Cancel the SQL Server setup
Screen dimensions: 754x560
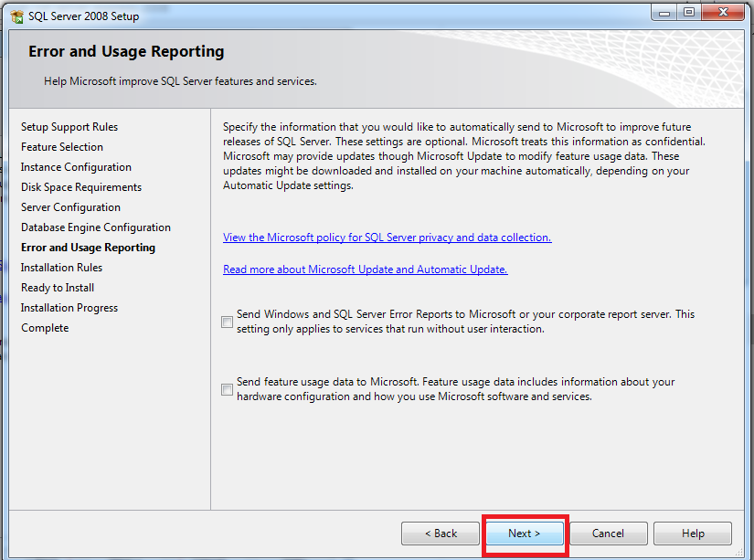pos(608,534)
